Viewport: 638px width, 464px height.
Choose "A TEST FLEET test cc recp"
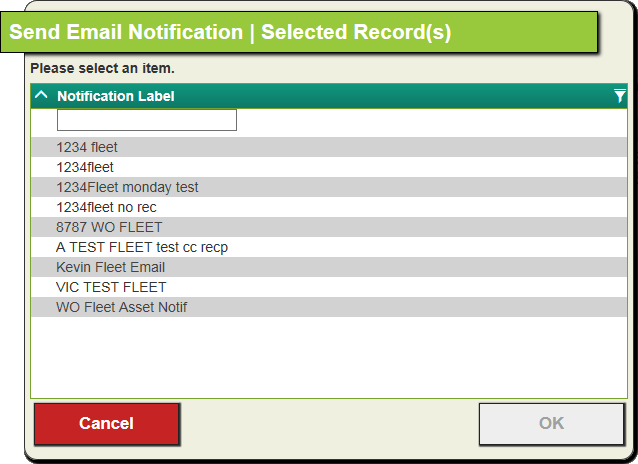[x=329, y=247]
